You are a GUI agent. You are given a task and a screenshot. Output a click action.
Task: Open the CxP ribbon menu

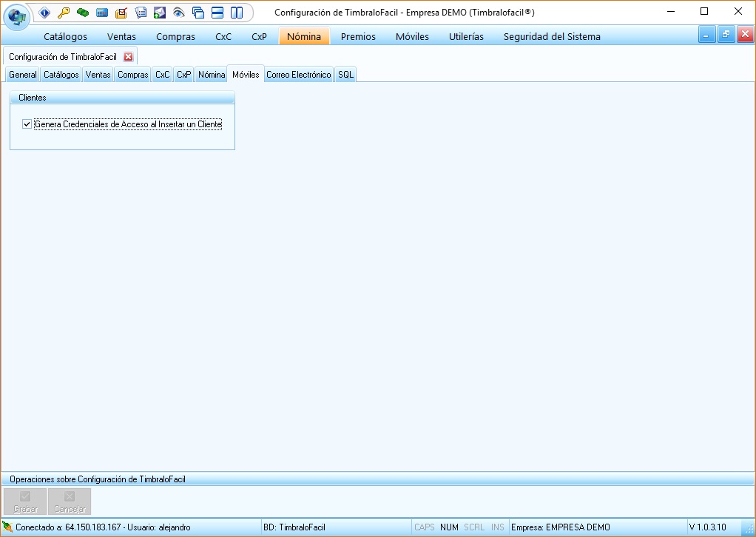pyautogui.click(x=259, y=37)
